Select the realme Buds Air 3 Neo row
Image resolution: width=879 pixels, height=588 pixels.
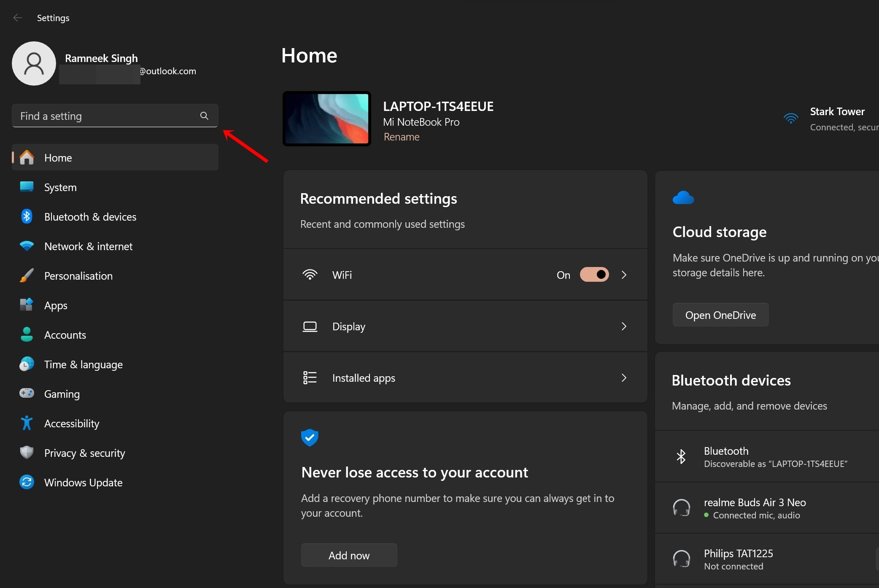pyautogui.click(x=767, y=508)
